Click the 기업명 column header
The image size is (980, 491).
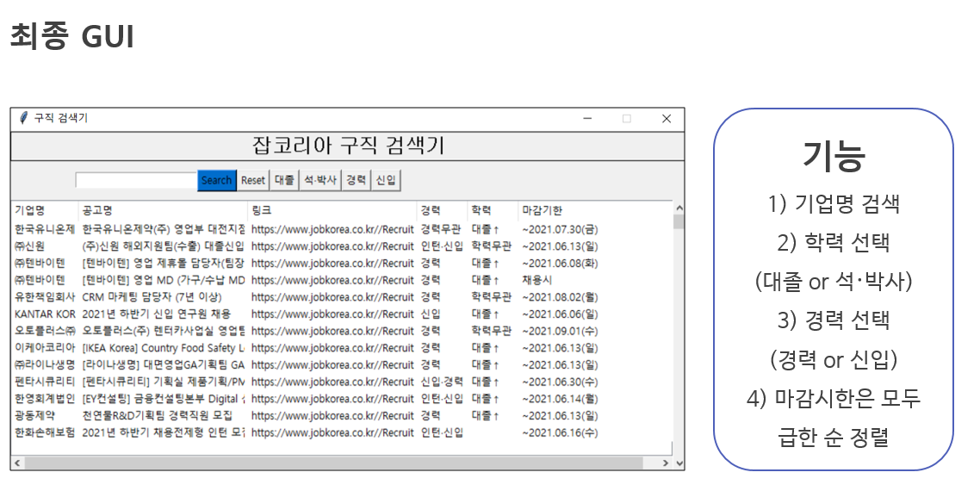pyautogui.click(x=45, y=211)
